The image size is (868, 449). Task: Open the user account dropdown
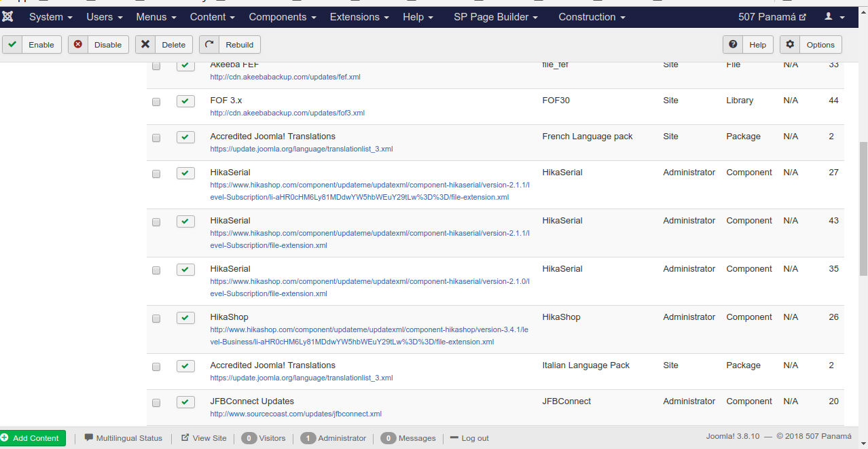834,17
